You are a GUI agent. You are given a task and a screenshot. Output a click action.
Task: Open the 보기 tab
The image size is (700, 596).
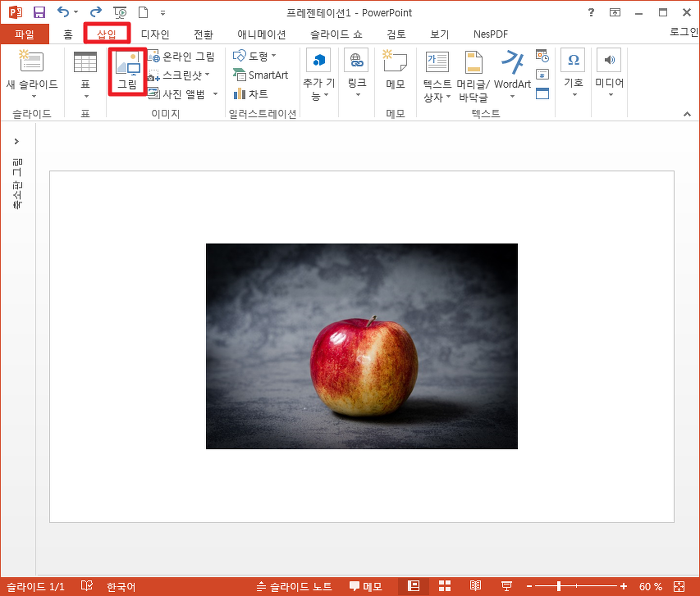click(439, 34)
